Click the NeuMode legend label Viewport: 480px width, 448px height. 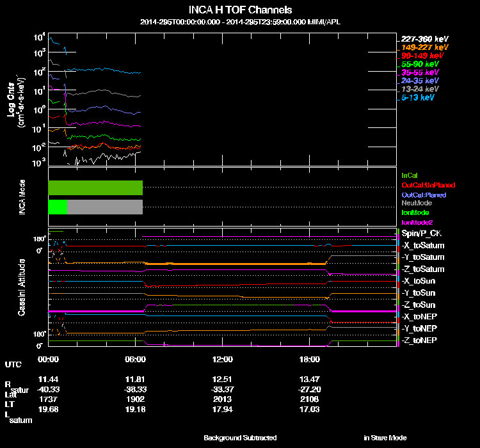(417, 203)
